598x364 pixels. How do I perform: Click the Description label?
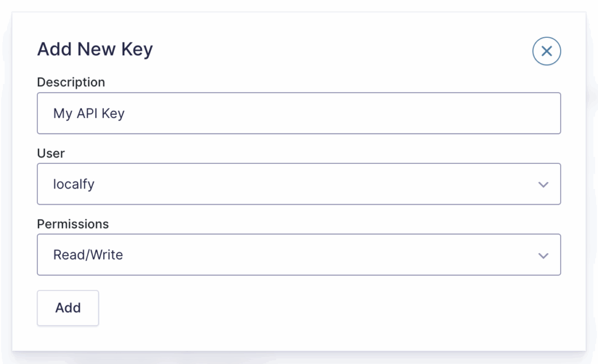coord(71,82)
